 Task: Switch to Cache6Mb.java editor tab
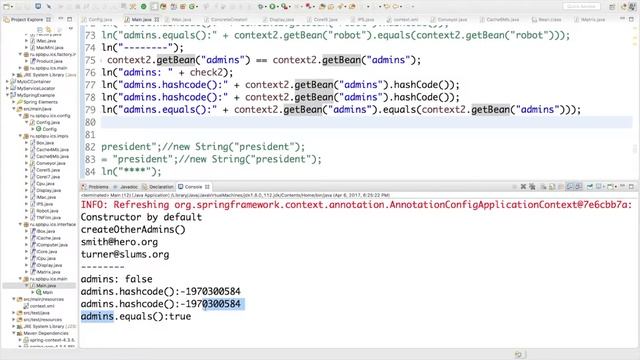[500, 20]
